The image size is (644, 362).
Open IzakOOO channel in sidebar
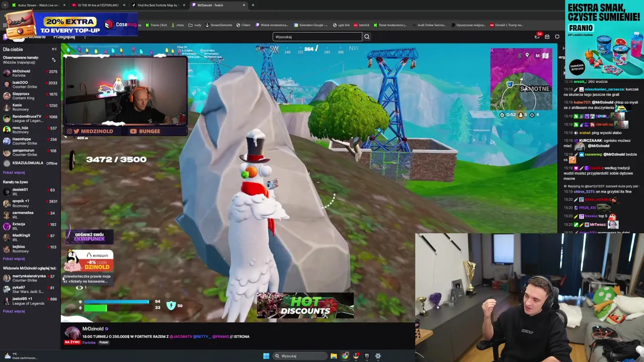tap(30, 84)
